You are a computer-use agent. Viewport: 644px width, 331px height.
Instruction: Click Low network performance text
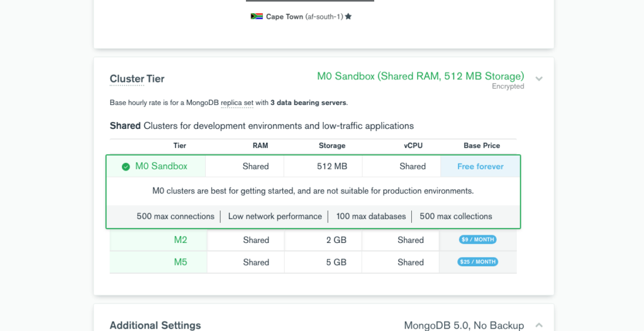click(x=275, y=216)
